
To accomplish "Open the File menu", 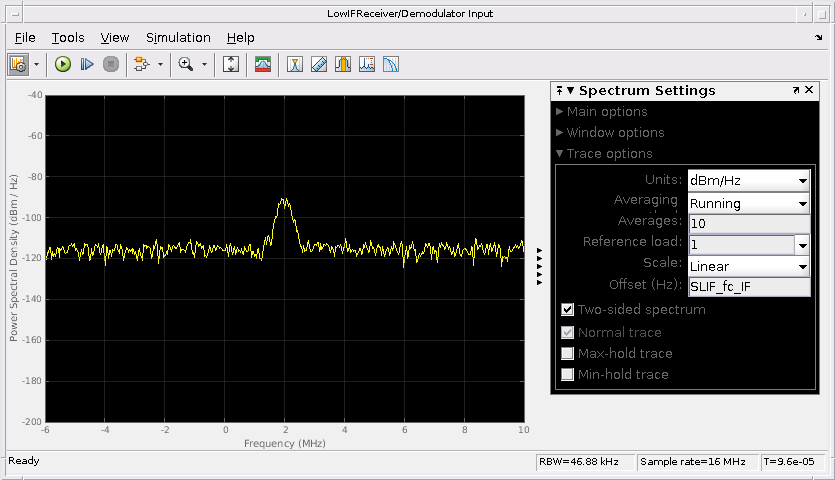I will pos(25,38).
